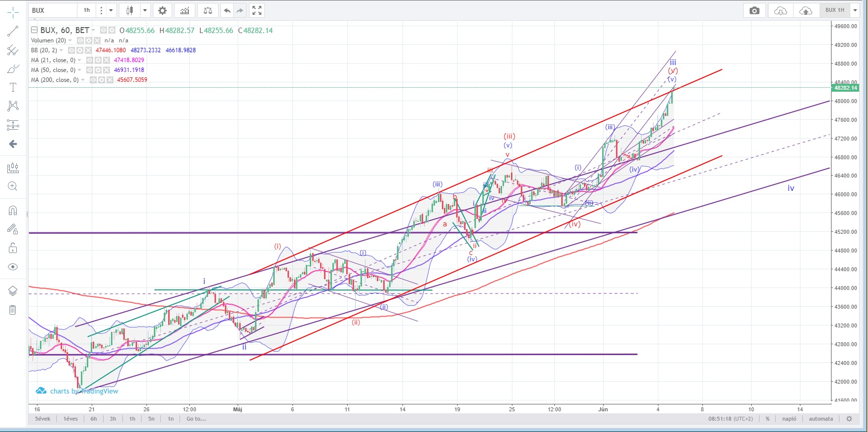Click the Go to... button
Viewport: 868px width, 432px height.
coord(196,419)
